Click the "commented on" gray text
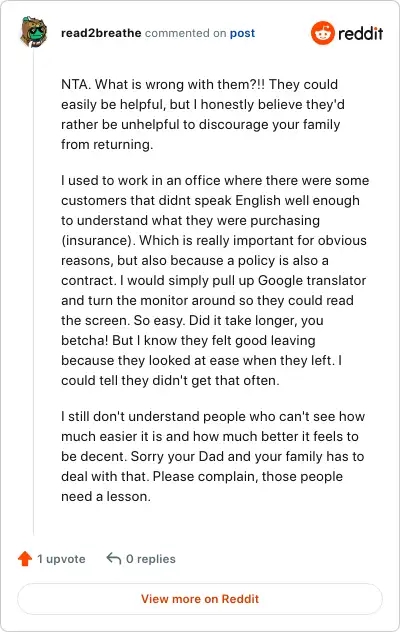 [x=185, y=33]
